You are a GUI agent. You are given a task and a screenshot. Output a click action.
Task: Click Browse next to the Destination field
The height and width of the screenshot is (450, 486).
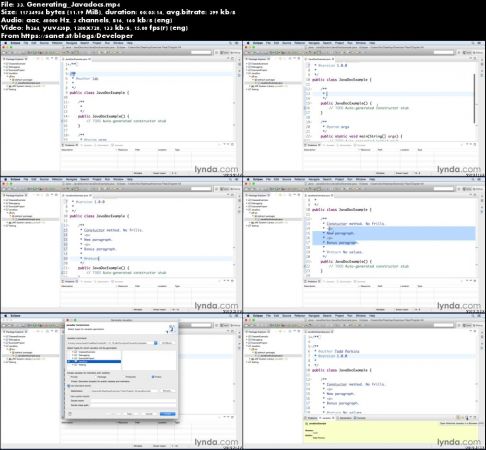click(x=167, y=391)
